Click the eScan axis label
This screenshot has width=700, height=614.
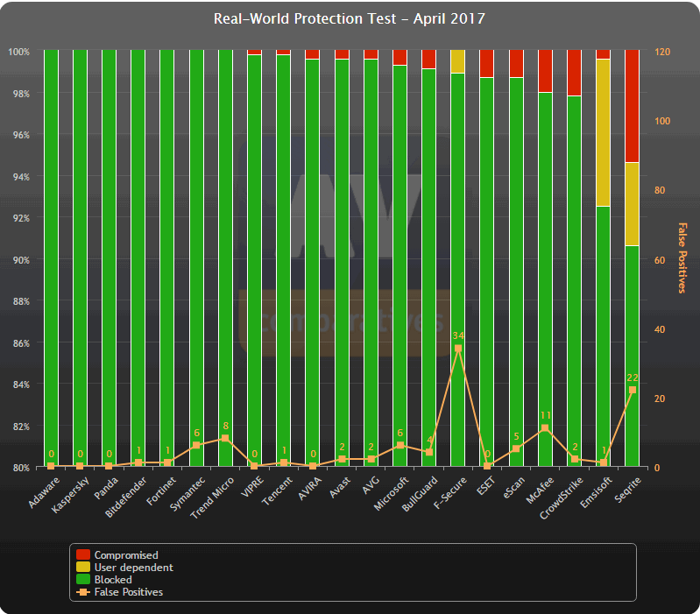pos(513,488)
